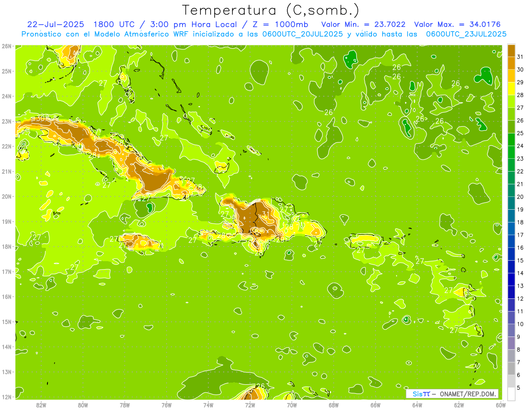
Task: Click the 15N latitude axis label
Action: 6,321
